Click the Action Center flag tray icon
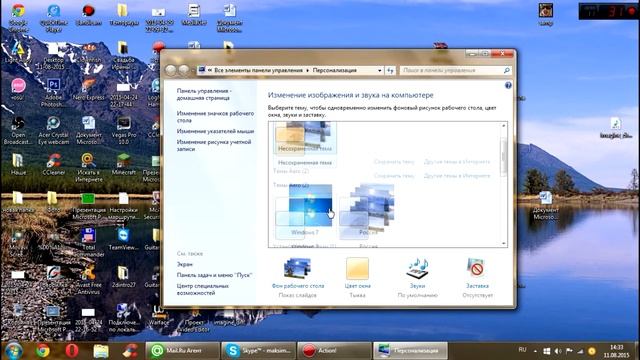This screenshot has height=360, width=640. (569, 351)
